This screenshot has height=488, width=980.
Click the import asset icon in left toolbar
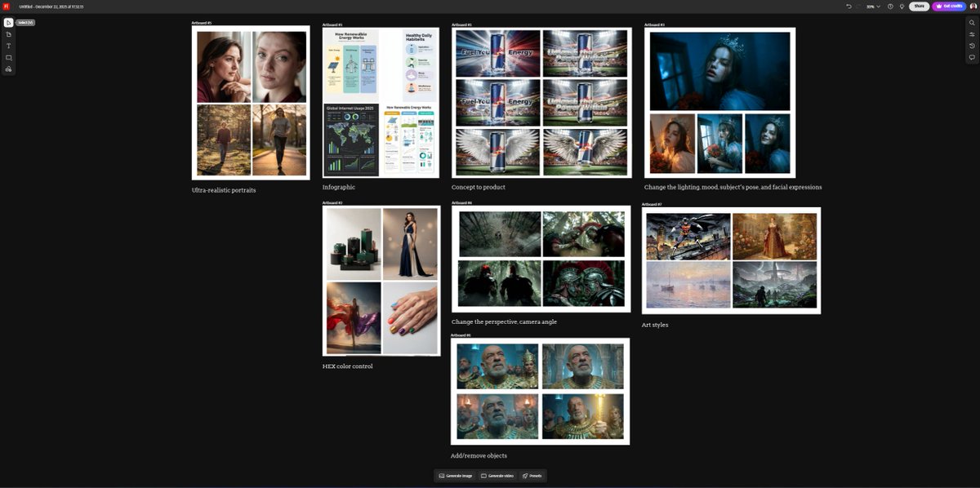[8, 69]
